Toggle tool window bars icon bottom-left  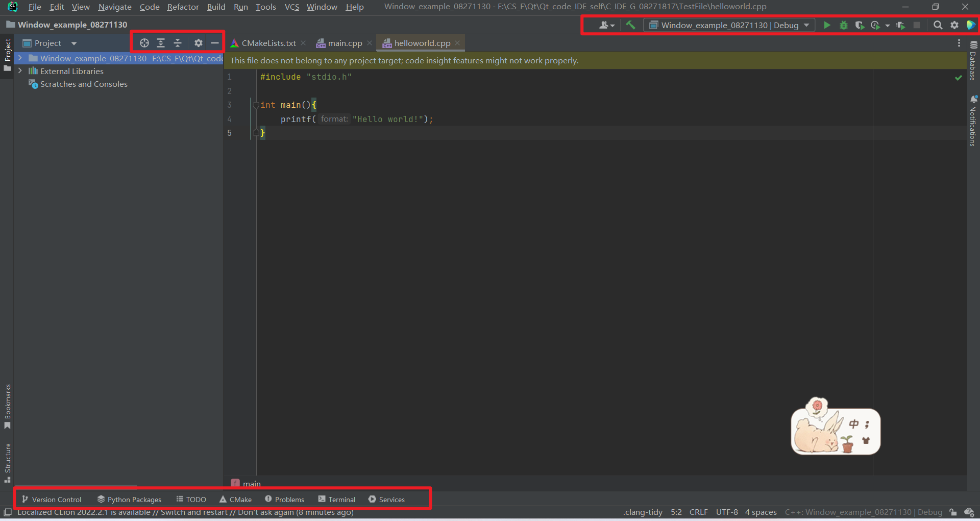click(x=8, y=512)
